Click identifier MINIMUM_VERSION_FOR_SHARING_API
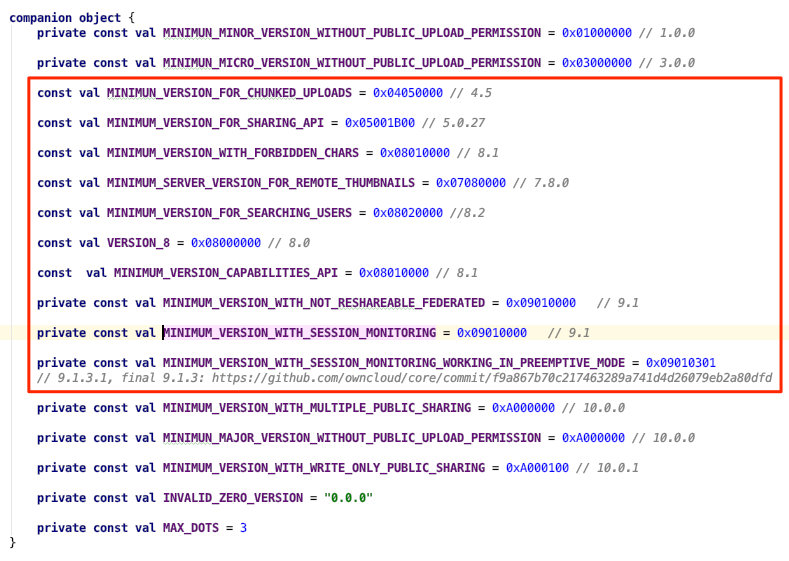This screenshot has height=561, width=789. point(215,123)
